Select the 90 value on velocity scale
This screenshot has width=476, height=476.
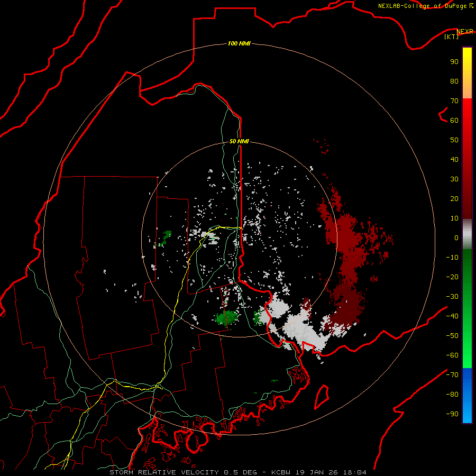[454, 62]
